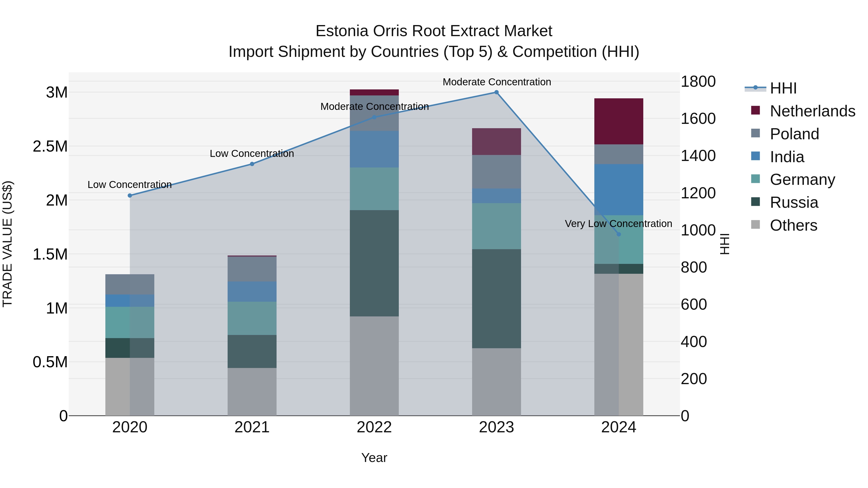Click the 2023 Russia bar segment
868x488 pixels.
click(x=496, y=299)
